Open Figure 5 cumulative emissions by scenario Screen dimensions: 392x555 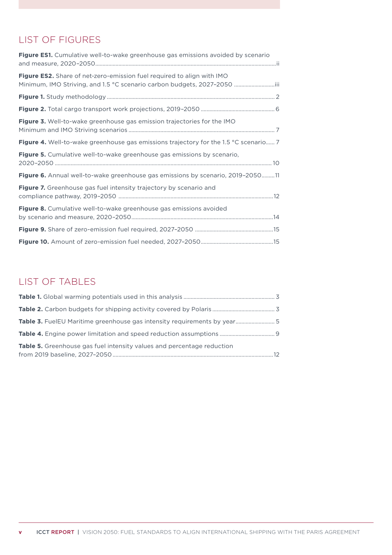pyautogui.click(x=149, y=159)
